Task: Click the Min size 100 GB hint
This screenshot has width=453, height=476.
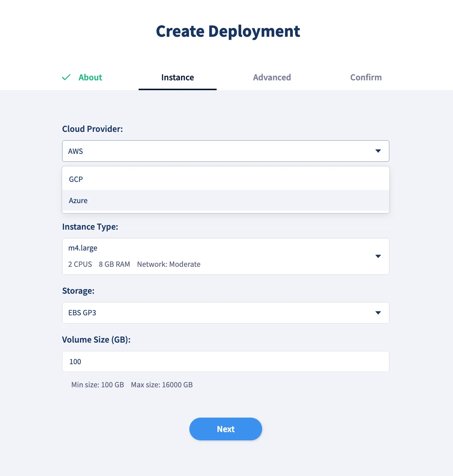Action: click(97, 385)
